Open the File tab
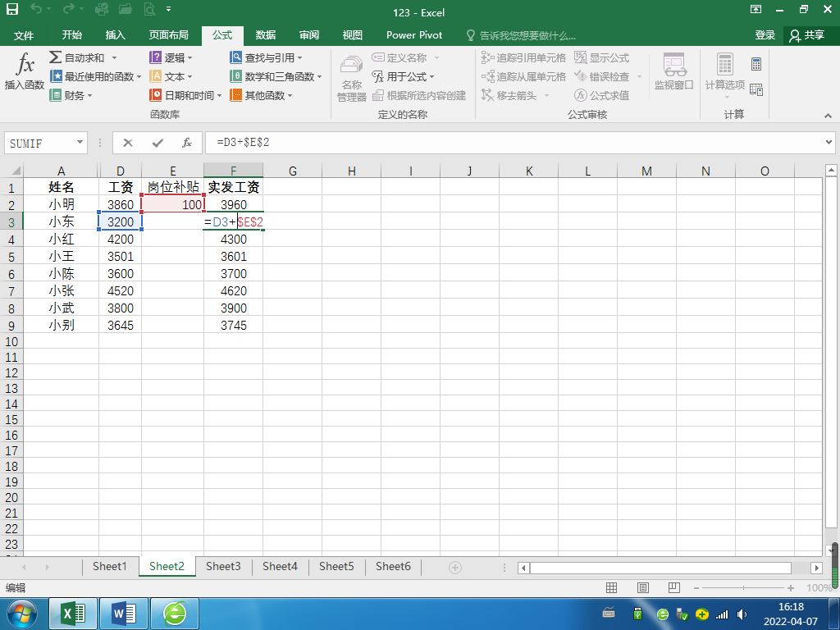This screenshot has width=840, height=630. [24, 35]
